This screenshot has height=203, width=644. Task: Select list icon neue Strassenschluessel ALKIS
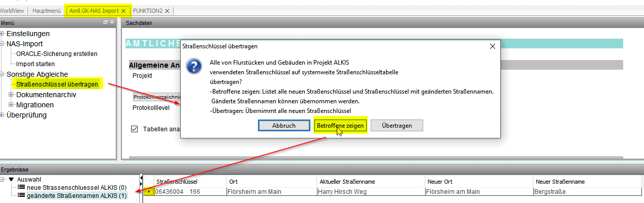[x=21, y=187]
